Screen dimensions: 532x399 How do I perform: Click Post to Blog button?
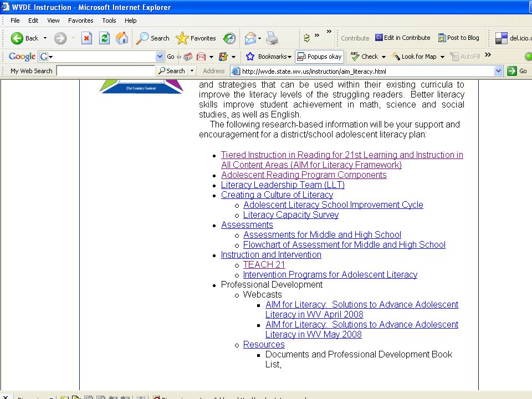tap(458, 38)
